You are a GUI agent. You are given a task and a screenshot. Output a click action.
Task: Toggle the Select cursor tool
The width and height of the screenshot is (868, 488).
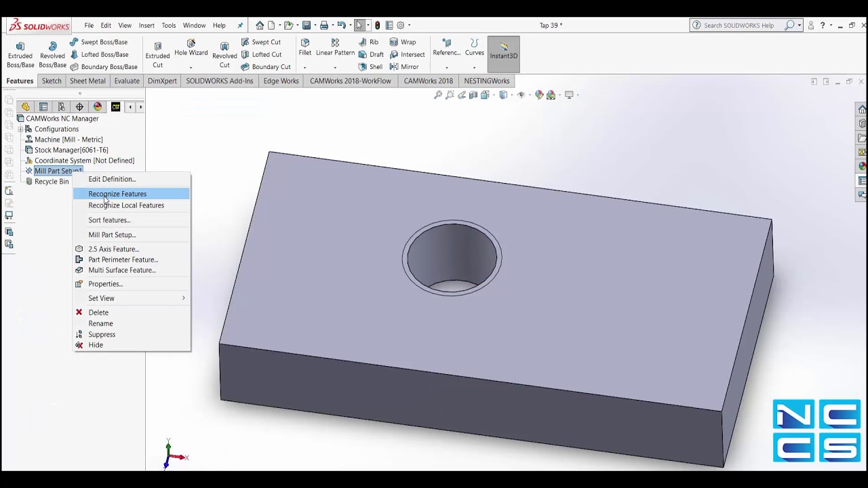(x=359, y=25)
